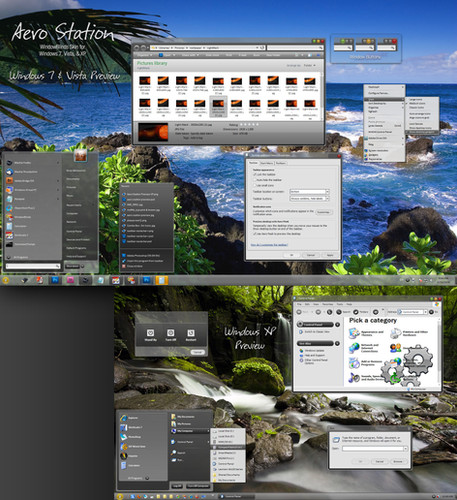The width and height of the screenshot is (457, 500).
Task: Click the orange Start orb on upper taskbar
Action: click(6, 280)
